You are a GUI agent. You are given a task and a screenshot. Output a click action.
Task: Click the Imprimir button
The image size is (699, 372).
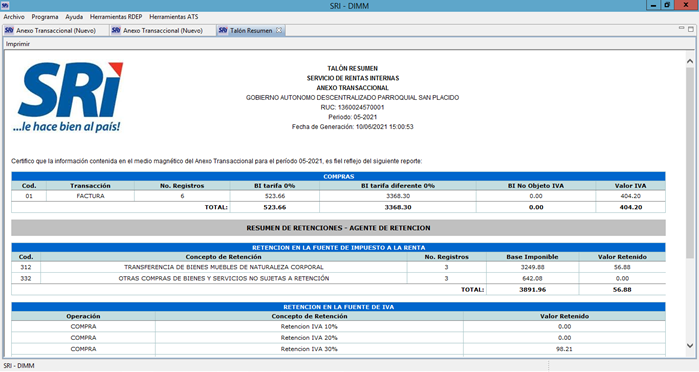(x=18, y=44)
